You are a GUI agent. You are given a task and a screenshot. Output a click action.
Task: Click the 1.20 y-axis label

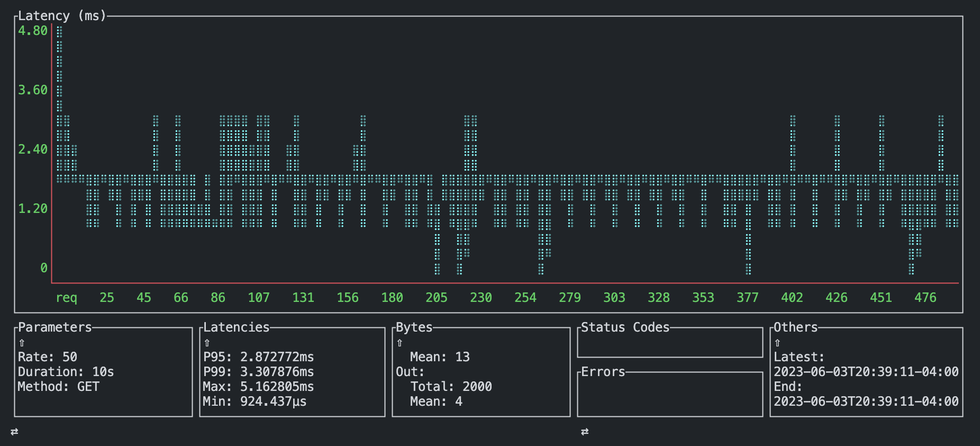tap(33, 209)
